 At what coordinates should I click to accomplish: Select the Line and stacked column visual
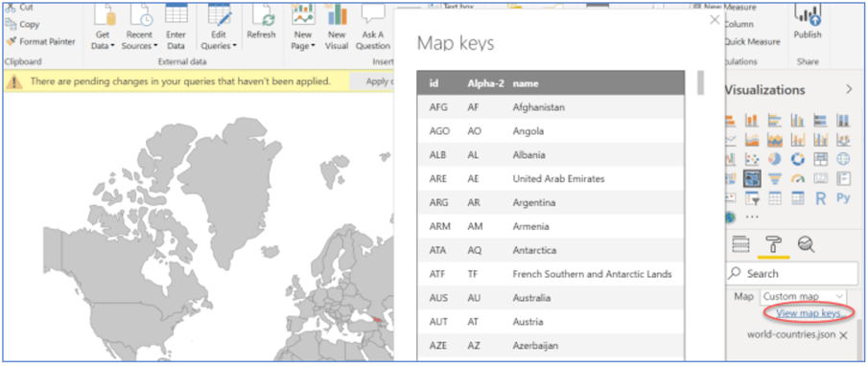(x=798, y=139)
